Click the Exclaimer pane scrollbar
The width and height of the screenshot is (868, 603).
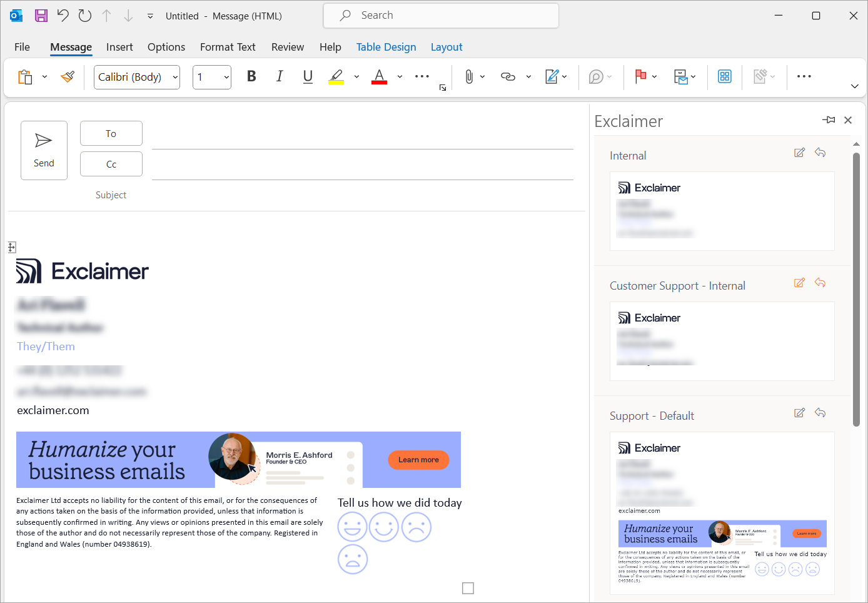click(857, 289)
